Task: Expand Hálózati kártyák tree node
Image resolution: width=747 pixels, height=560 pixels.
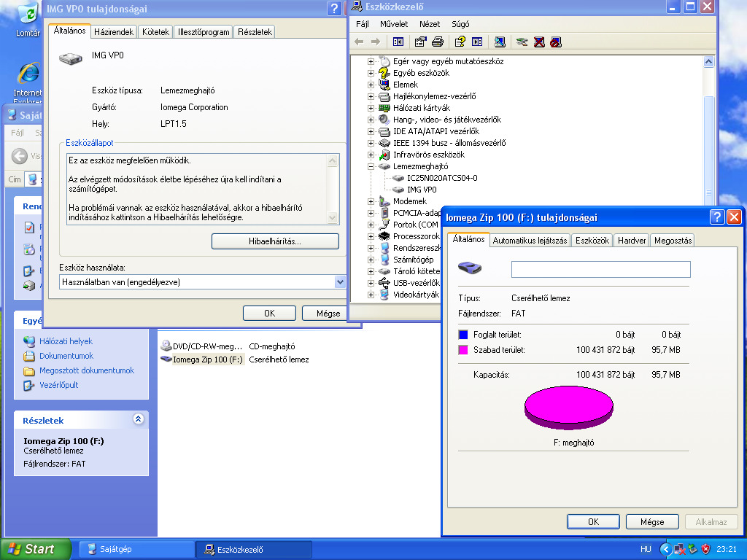Action: pyautogui.click(x=371, y=108)
